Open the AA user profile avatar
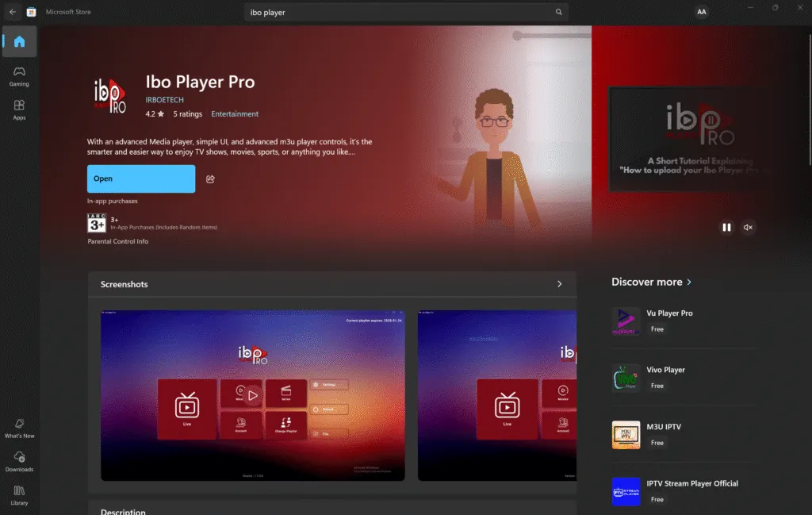The height and width of the screenshot is (515, 812). [701, 12]
